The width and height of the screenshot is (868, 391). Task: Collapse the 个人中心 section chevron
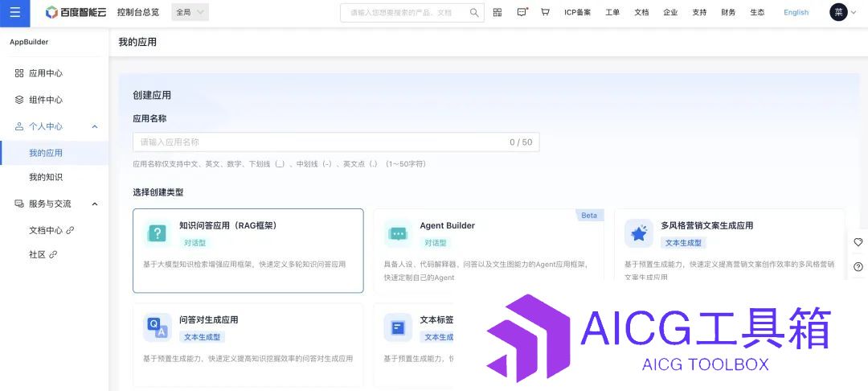click(x=95, y=126)
